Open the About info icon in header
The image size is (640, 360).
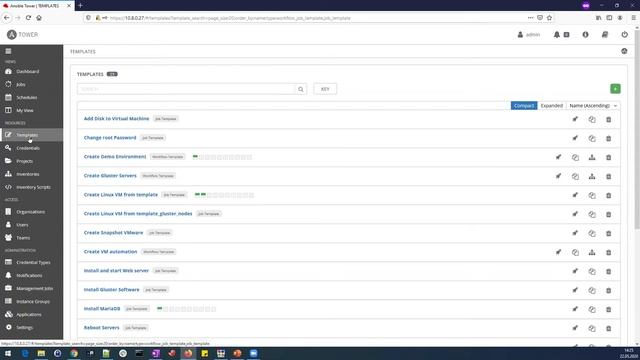(x=585, y=35)
